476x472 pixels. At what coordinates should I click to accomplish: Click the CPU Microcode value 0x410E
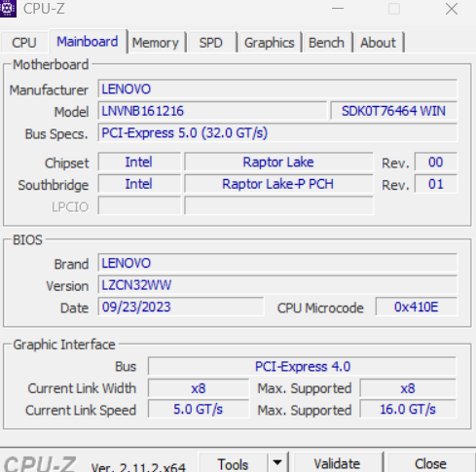[417, 307]
